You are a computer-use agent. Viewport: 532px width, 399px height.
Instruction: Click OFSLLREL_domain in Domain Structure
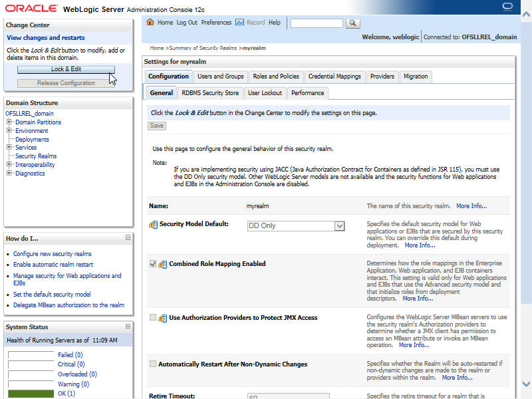29,113
